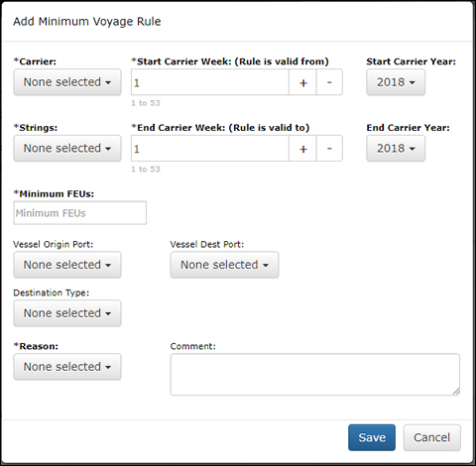Click the Add Minimum Voyage Rule title
Image resolution: width=476 pixels, height=466 pixels.
[x=87, y=22]
